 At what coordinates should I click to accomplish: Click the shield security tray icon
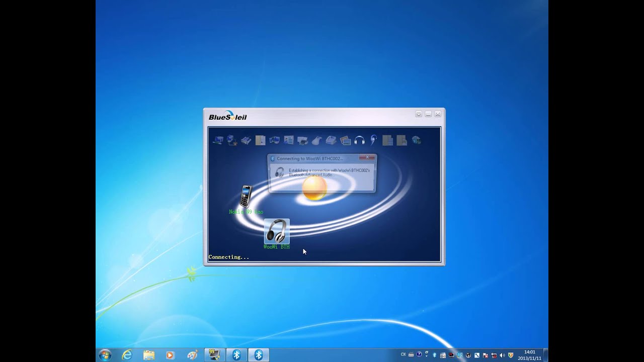click(x=511, y=355)
